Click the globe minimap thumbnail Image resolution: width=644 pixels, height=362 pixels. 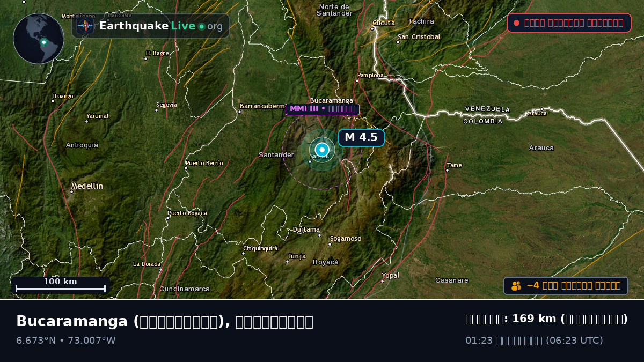point(39,39)
